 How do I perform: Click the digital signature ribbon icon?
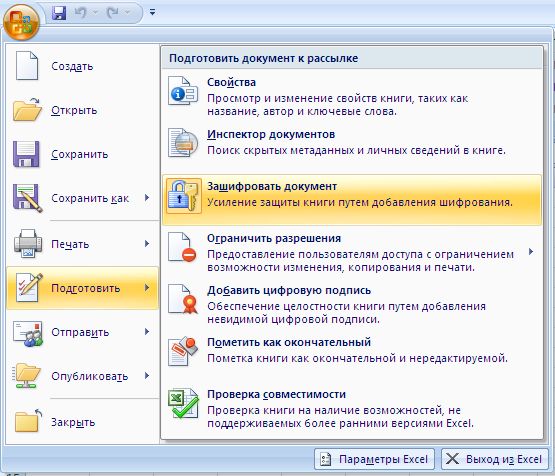click(183, 299)
